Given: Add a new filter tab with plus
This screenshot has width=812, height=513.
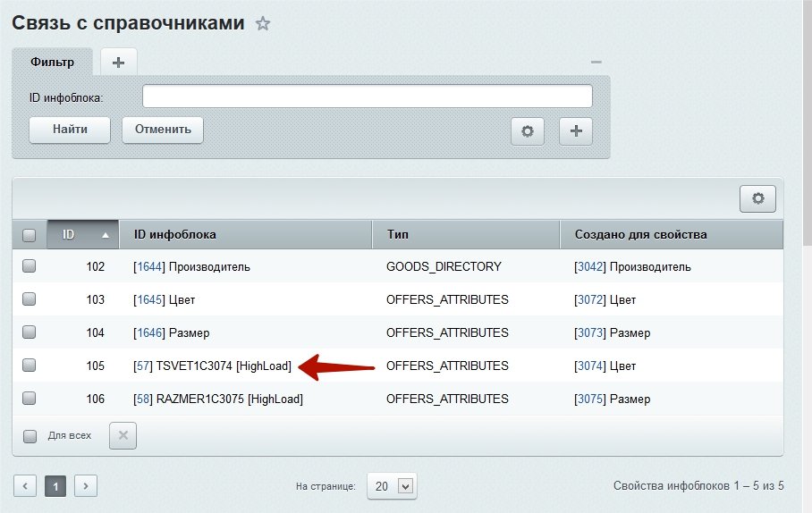Looking at the screenshot, I should tap(119, 63).
